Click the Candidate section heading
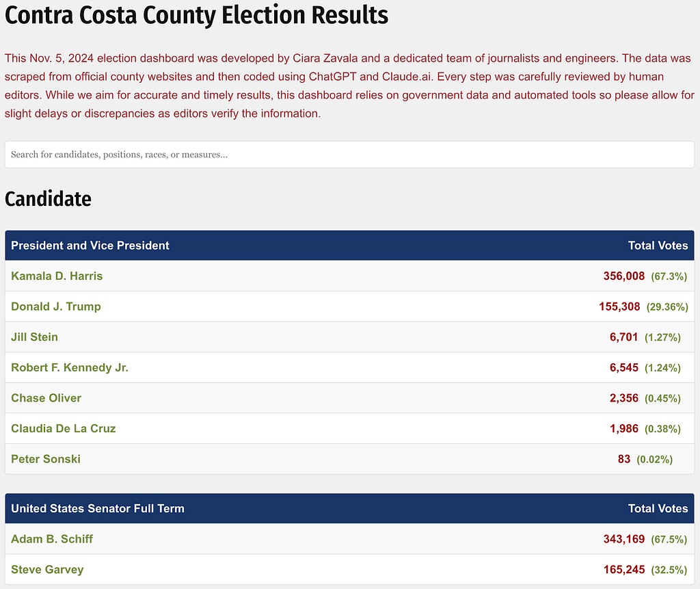 (x=49, y=199)
